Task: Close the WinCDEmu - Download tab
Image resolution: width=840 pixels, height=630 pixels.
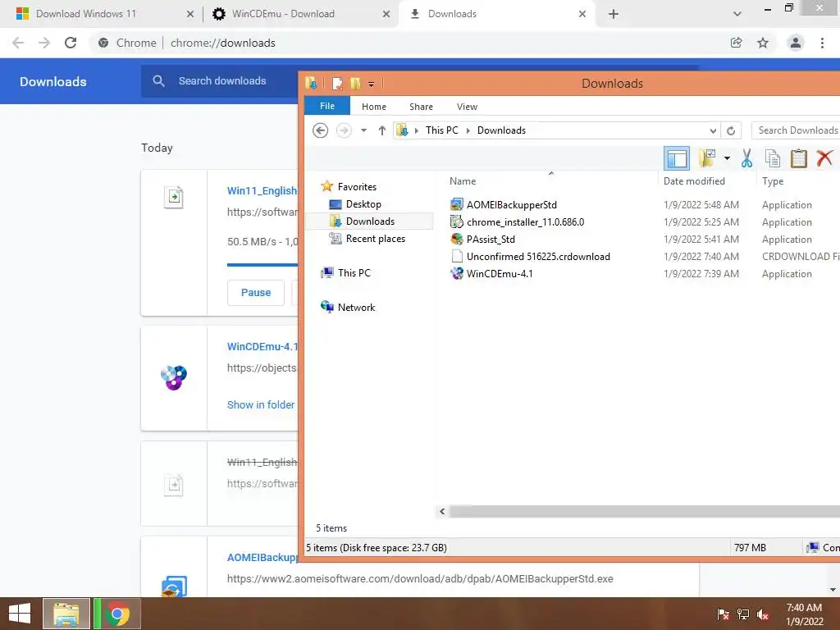Action: (386, 14)
